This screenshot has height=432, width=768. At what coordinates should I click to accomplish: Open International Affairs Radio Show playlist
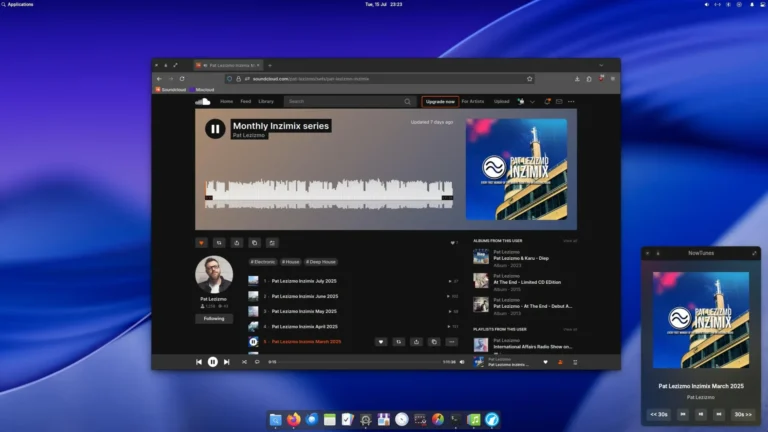532,347
